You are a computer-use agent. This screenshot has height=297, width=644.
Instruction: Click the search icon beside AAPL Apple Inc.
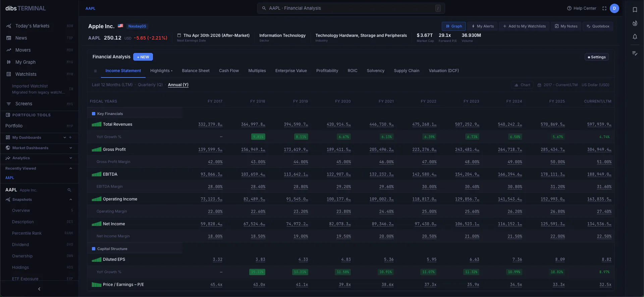(69, 190)
